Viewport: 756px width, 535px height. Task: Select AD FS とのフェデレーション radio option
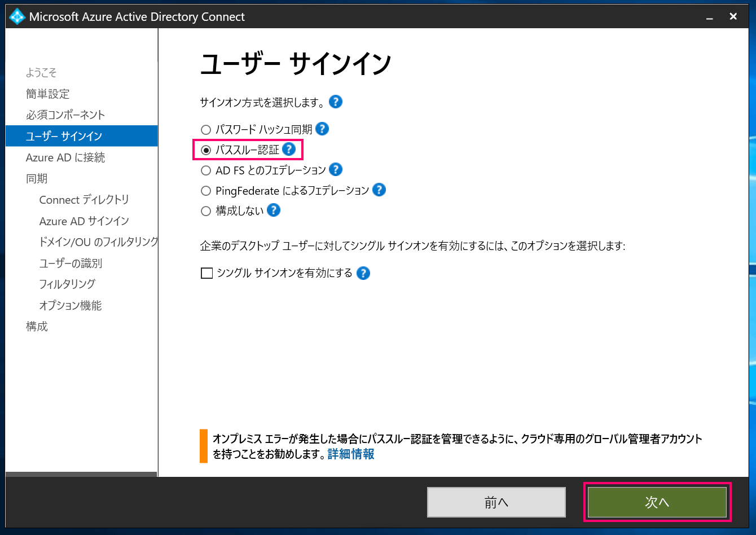tap(206, 170)
